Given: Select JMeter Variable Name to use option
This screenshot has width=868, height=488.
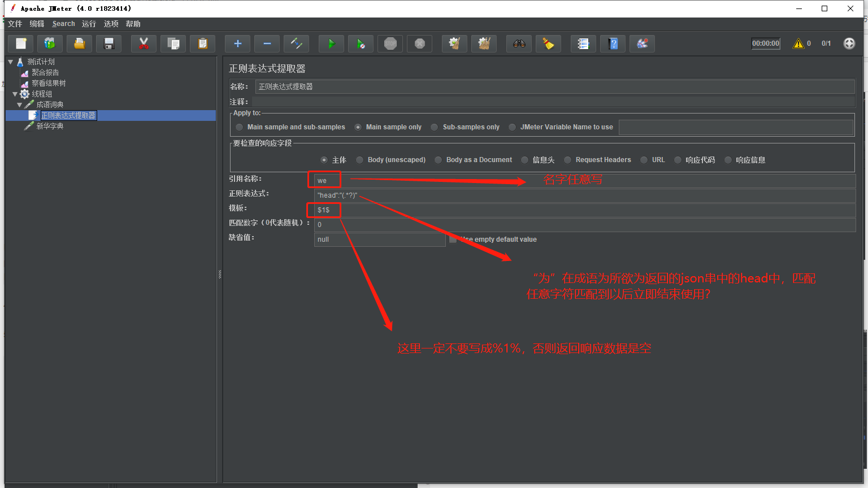Looking at the screenshot, I should coord(561,127).
